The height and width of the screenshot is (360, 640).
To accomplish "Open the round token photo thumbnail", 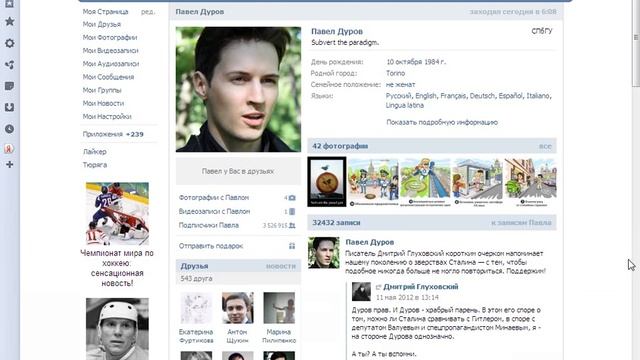I will [327, 182].
